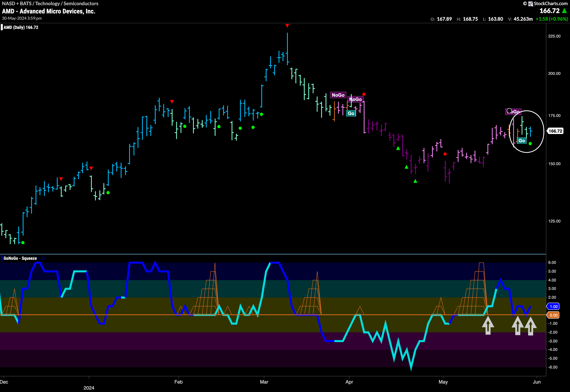Screen dimensions: 570x392
Task: Click the large 166.72 last price in header
Action: click(x=549, y=11)
